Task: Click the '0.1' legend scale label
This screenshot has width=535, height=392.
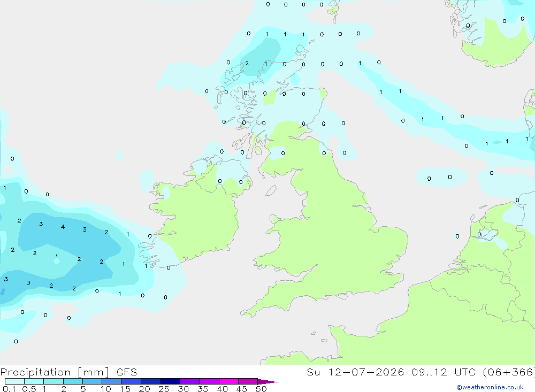Action: 9,389
